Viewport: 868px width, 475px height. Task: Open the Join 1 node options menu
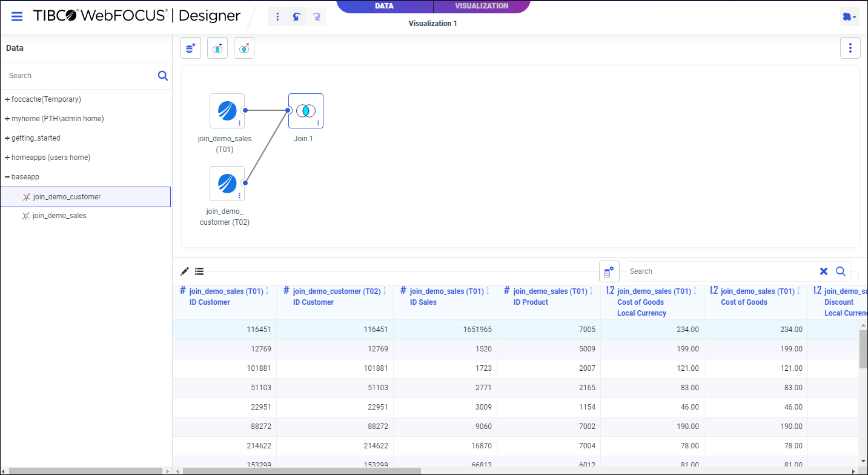tap(318, 123)
